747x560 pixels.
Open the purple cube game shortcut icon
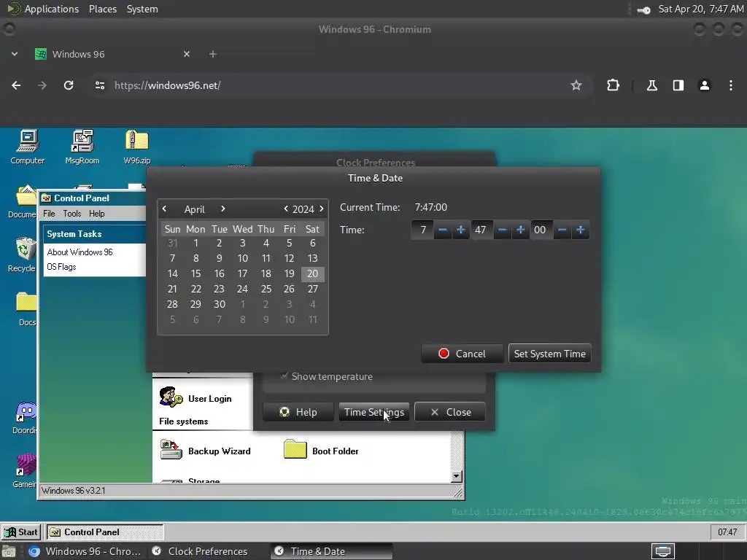click(26, 470)
